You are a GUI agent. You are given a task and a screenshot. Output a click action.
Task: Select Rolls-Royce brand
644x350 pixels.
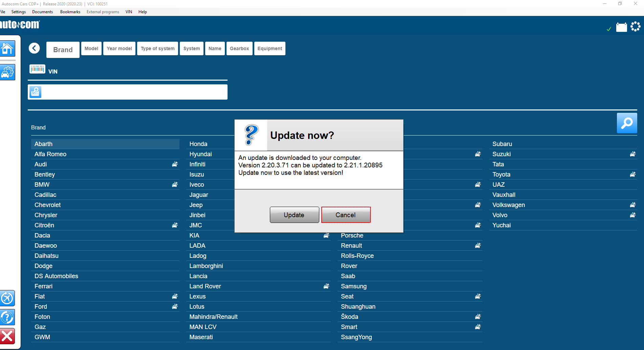tap(410, 256)
